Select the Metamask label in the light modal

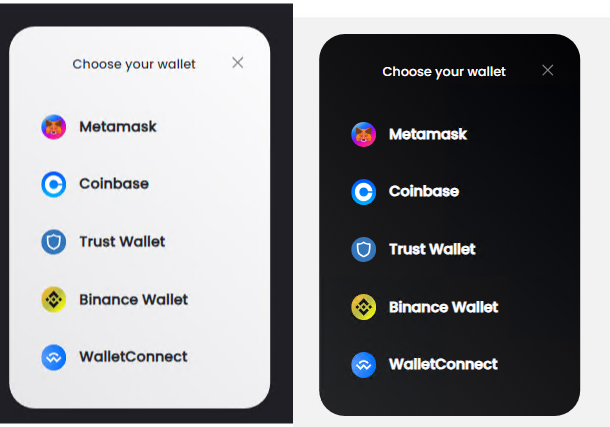click(x=118, y=127)
